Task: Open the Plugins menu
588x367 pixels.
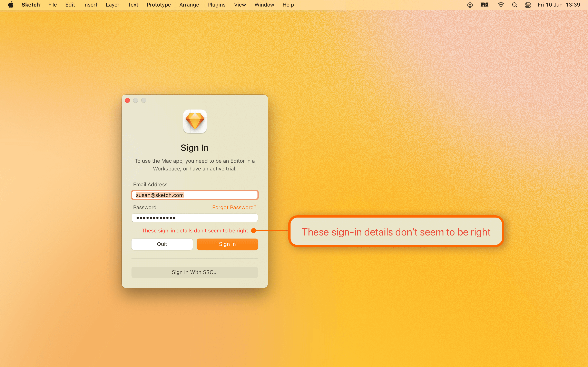Action: [216, 5]
